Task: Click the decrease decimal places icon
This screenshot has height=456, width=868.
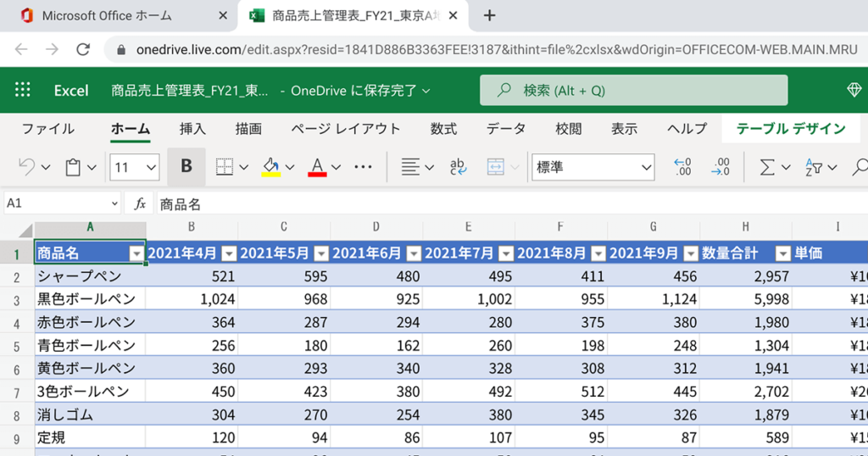Action: (x=721, y=167)
